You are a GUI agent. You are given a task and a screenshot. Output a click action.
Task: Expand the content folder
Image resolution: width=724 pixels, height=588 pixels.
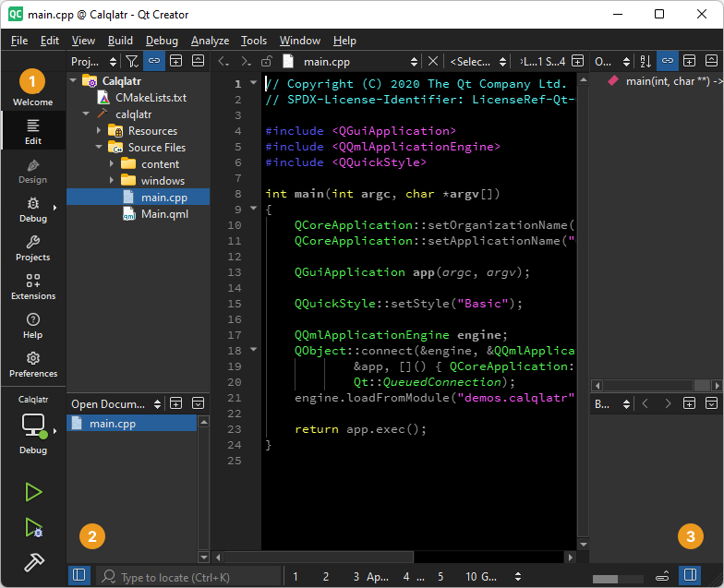click(x=112, y=164)
